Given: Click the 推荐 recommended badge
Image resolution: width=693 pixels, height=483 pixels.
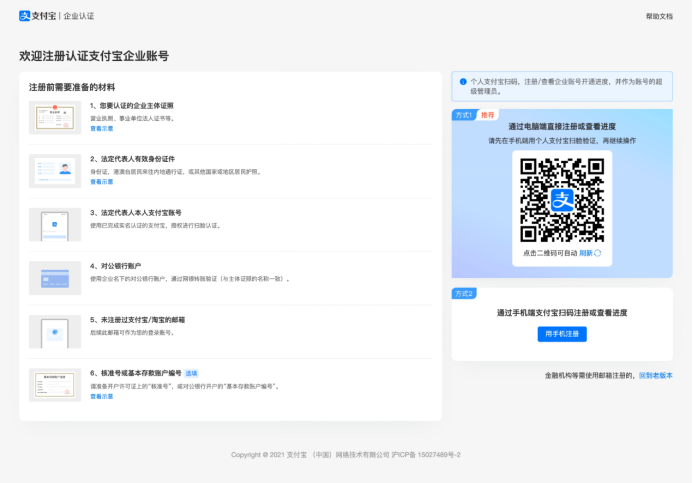Looking at the screenshot, I should (488, 115).
